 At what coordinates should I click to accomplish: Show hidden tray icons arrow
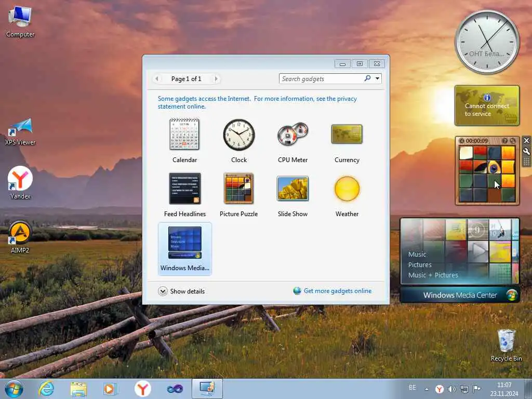coord(427,389)
